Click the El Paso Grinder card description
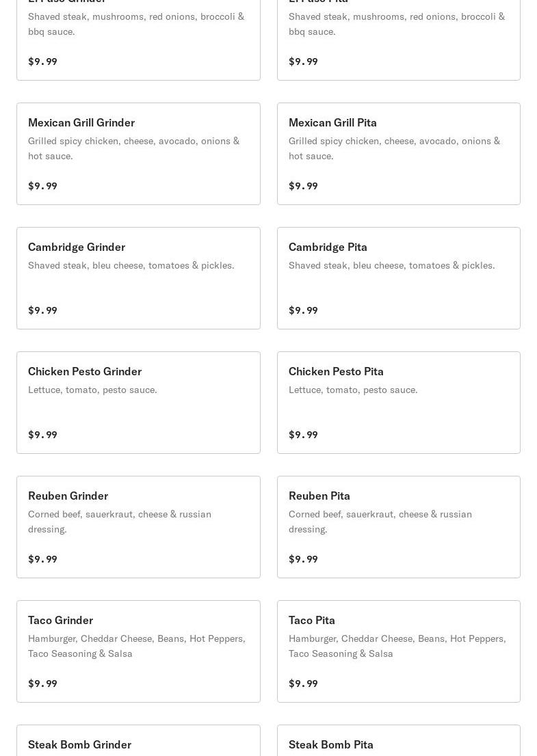The width and height of the screenshot is (537, 756). click(x=135, y=24)
